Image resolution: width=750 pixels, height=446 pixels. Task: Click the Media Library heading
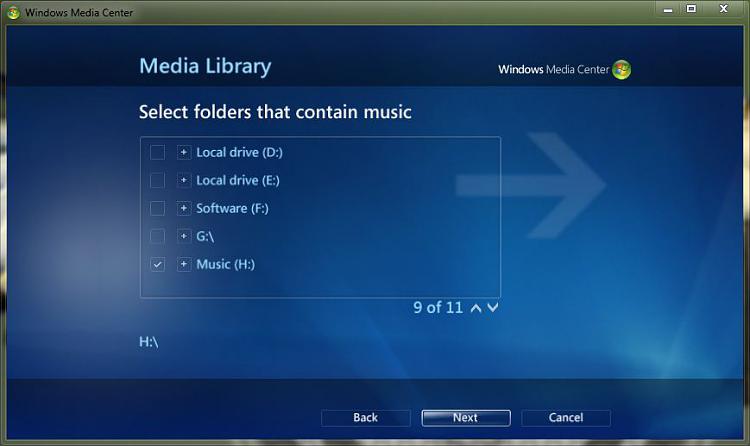[205, 67]
